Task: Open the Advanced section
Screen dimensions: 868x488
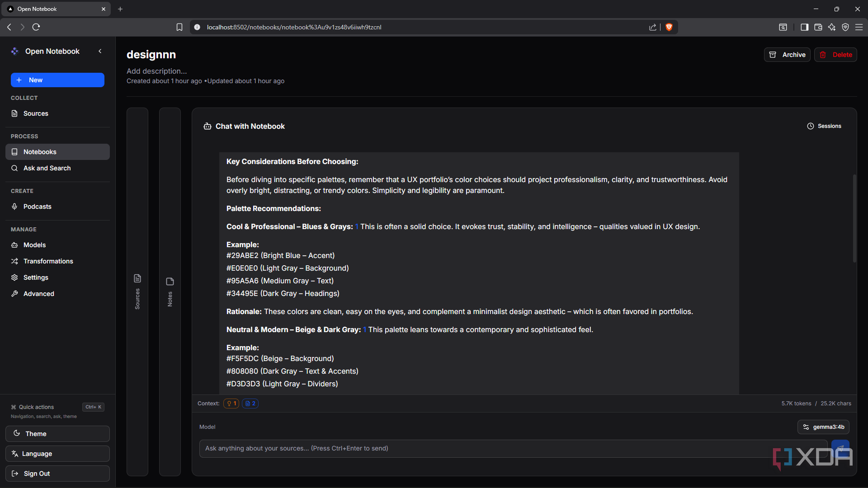Action: coord(57,294)
